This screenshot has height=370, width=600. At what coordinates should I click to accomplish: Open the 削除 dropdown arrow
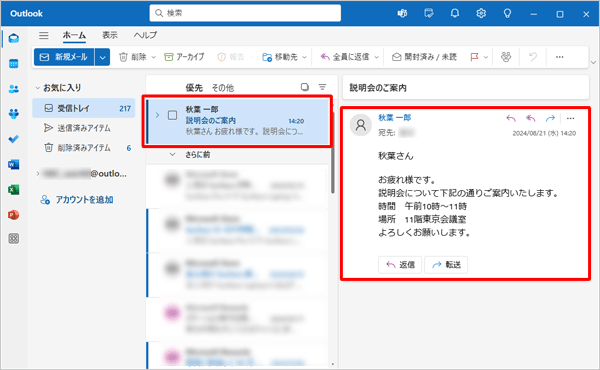(x=153, y=57)
